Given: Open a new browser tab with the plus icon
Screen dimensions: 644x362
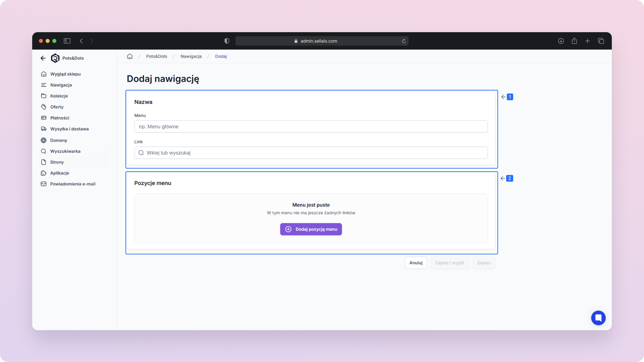Looking at the screenshot, I should point(588,41).
